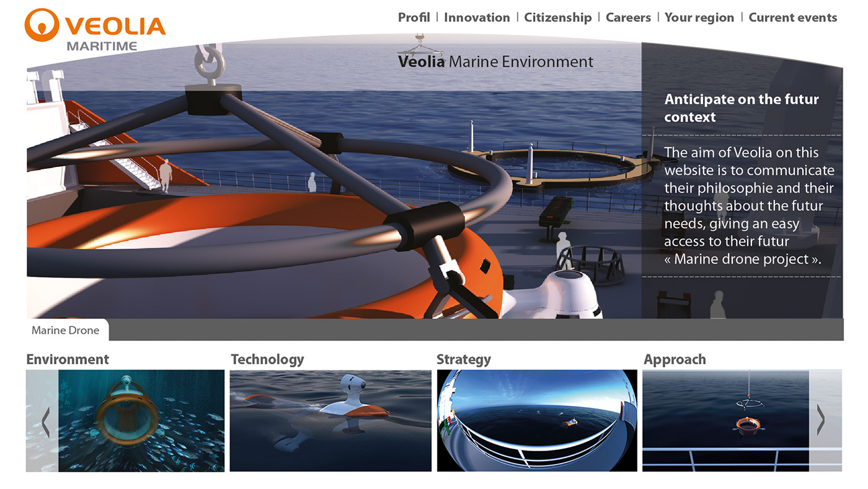View the Technology floating drone thumbnail

point(330,421)
